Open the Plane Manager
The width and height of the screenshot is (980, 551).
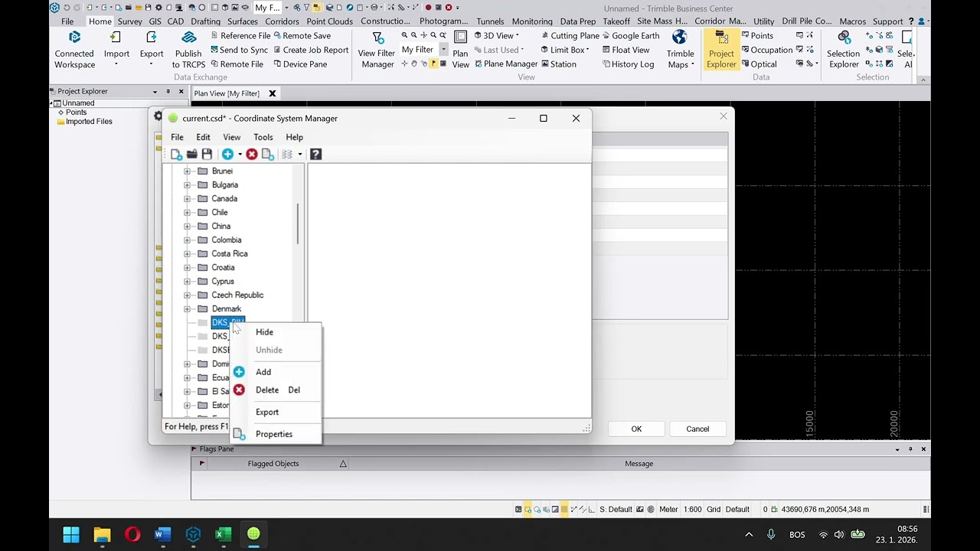point(505,64)
